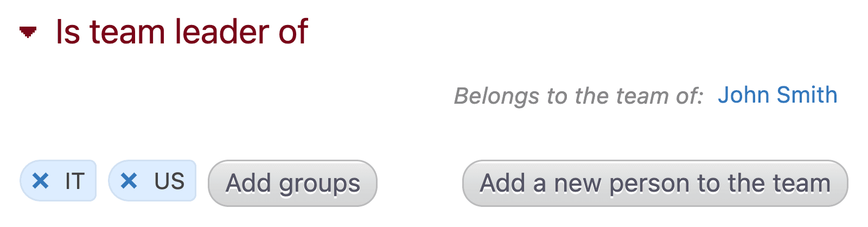This screenshot has width=868, height=227.
Task: Click the blue X on the US chip
Action: [x=129, y=181]
